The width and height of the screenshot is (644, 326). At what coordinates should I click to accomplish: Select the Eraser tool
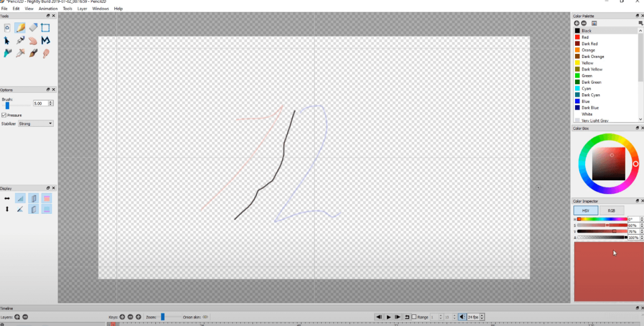pos(33,28)
